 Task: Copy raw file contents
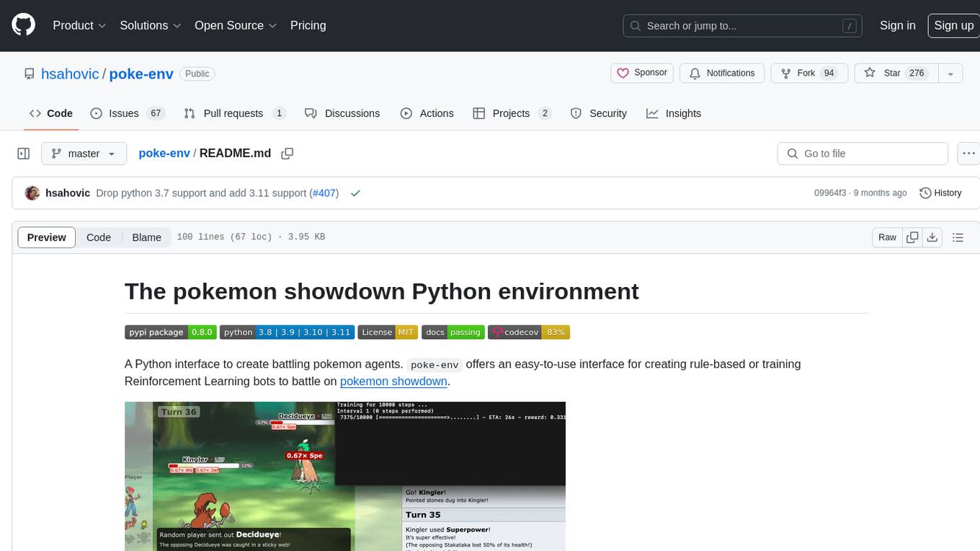click(912, 237)
